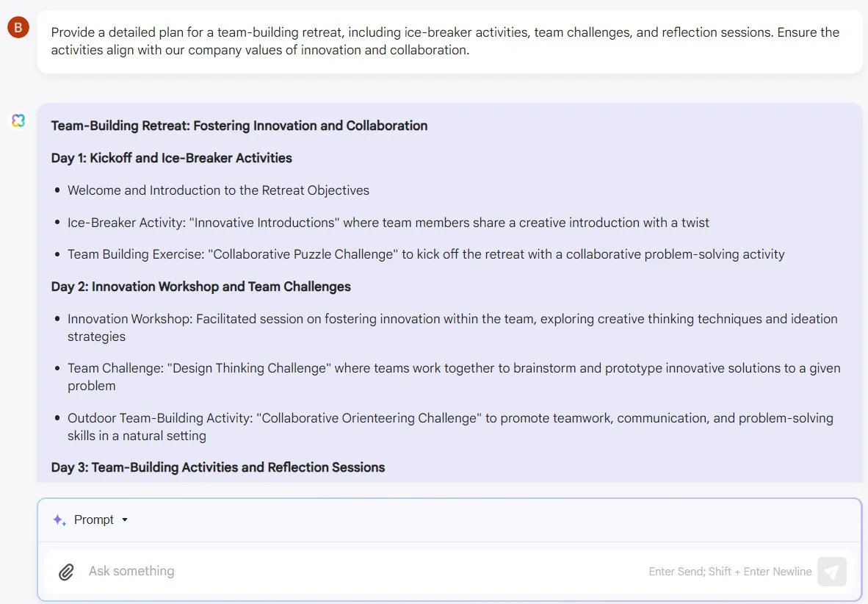The width and height of the screenshot is (868, 604).
Task: Click the 'Day 1: Kickoff and Ice-Breaker Activities' heading
Action: [x=172, y=158]
